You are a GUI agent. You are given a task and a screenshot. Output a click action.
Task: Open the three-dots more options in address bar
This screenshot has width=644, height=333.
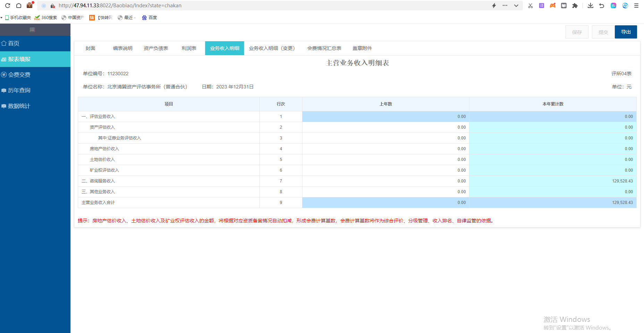(505, 6)
